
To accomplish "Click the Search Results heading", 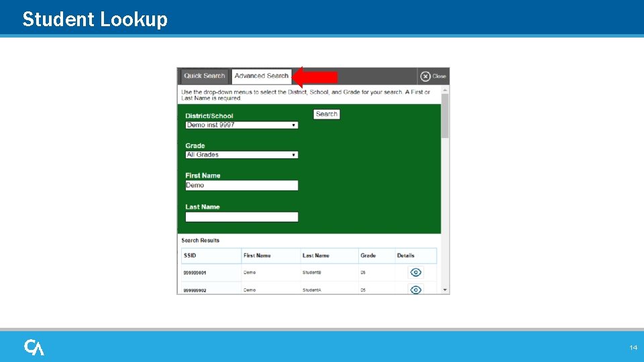I will click(x=201, y=240).
